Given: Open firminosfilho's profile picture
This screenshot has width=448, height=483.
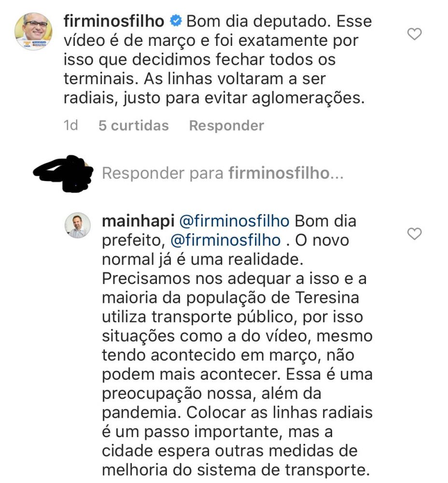Looking at the screenshot, I should pyautogui.click(x=33, y=31).
